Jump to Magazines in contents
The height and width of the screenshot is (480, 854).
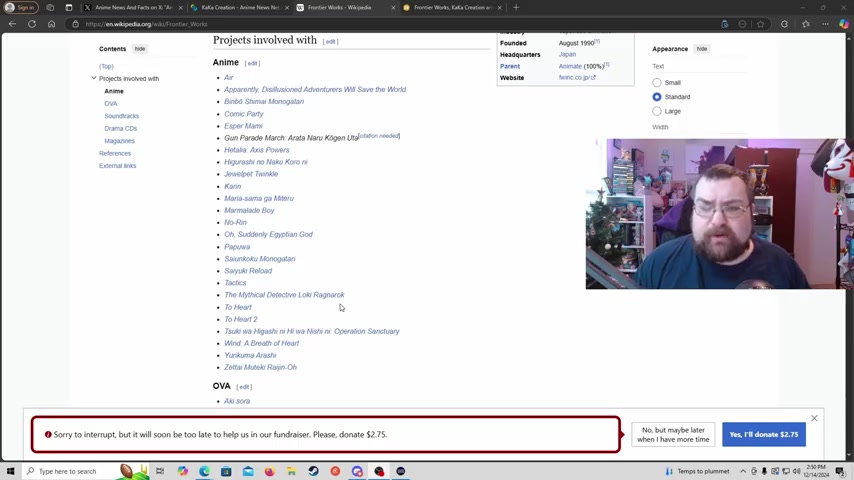pyautogui.click(x=119, y=141)
